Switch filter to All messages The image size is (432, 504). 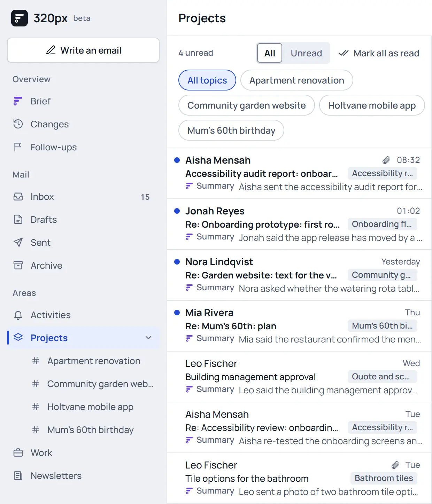270,53
